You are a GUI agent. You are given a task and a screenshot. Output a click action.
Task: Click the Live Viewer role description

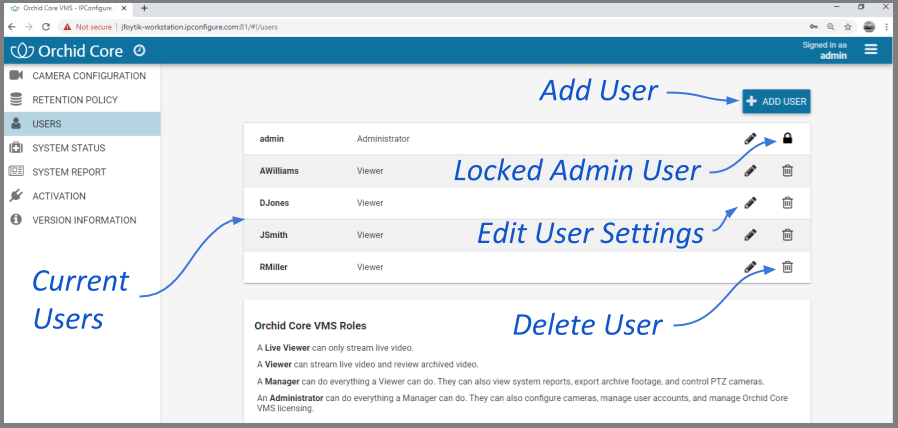tap(335, 348)
